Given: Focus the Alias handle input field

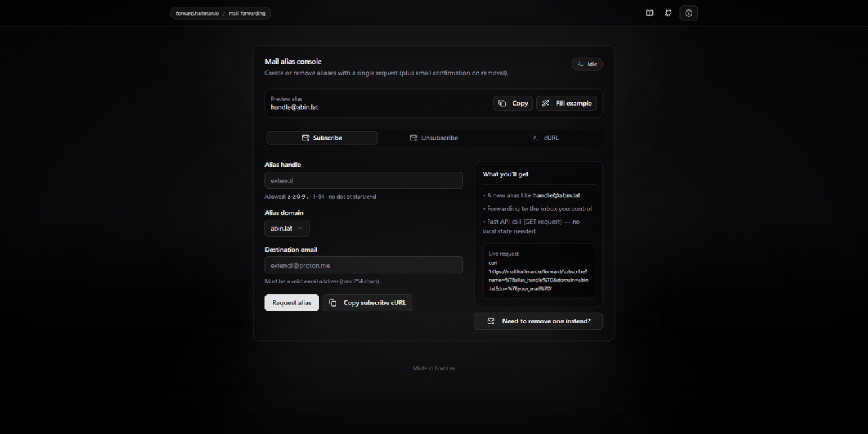Looking at the screenshot, I should pos(363,180).
